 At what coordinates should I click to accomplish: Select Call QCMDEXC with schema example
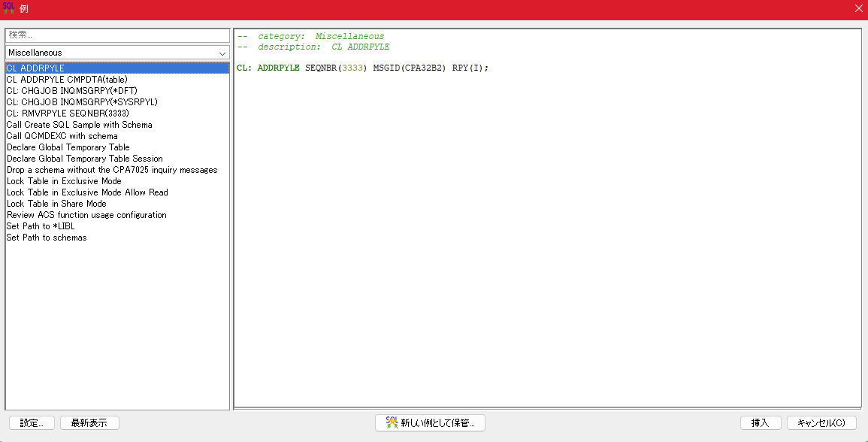point(117,136)
